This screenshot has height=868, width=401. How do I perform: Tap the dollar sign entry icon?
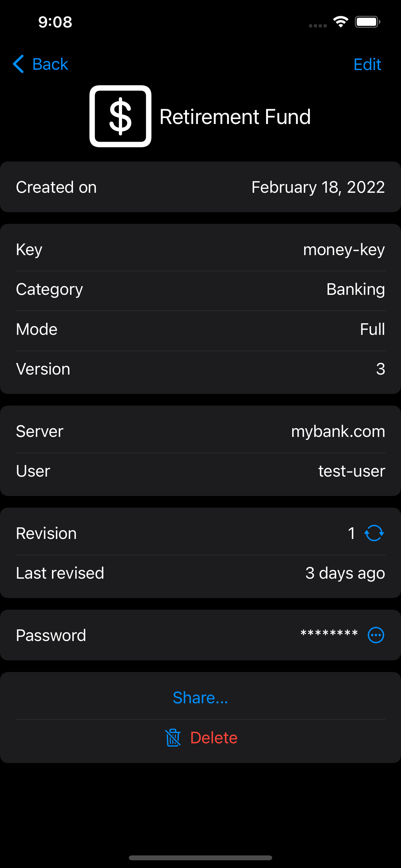pyautogui.click(x=120, y=117)
